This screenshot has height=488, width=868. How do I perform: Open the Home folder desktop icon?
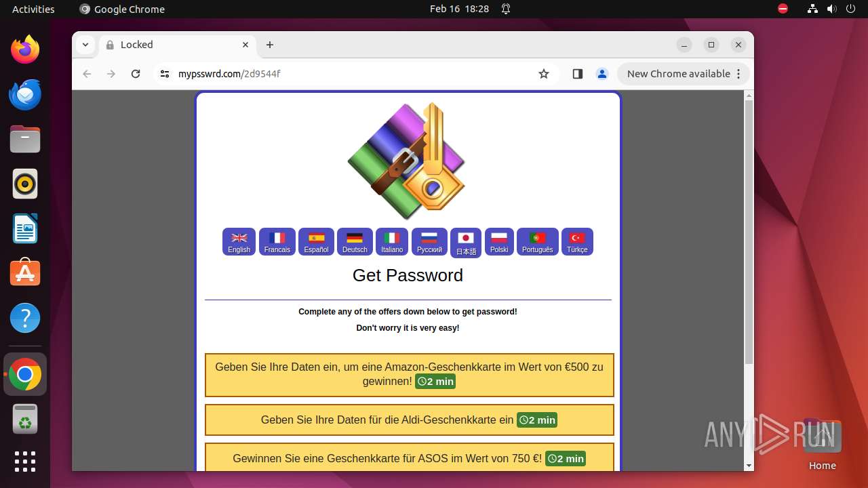tap(822, 444)
